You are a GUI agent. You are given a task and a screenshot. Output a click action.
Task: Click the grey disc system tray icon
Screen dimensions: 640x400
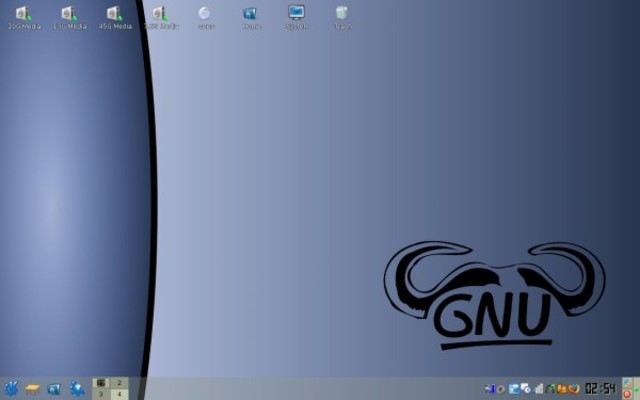pos(501,389)
